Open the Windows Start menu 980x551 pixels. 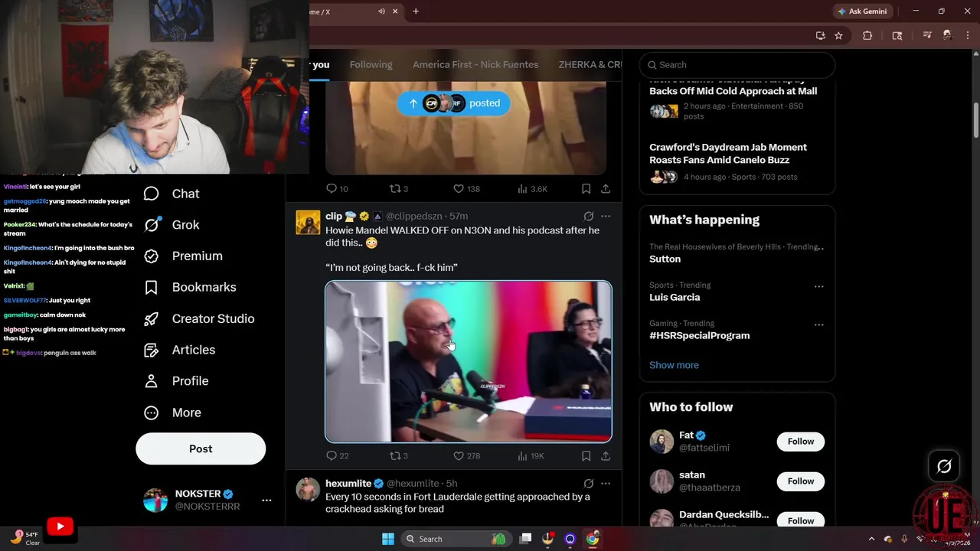[x=388, y=539]
